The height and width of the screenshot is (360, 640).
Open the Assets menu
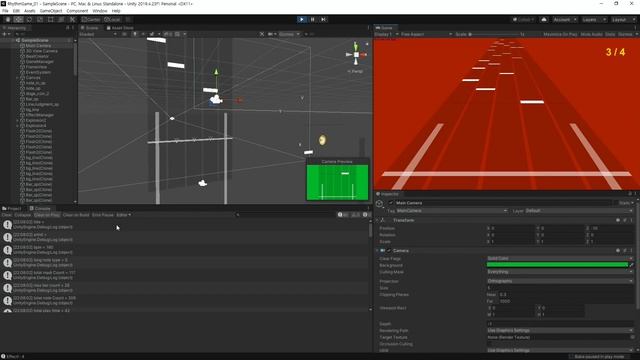click(x=30, y=11)
